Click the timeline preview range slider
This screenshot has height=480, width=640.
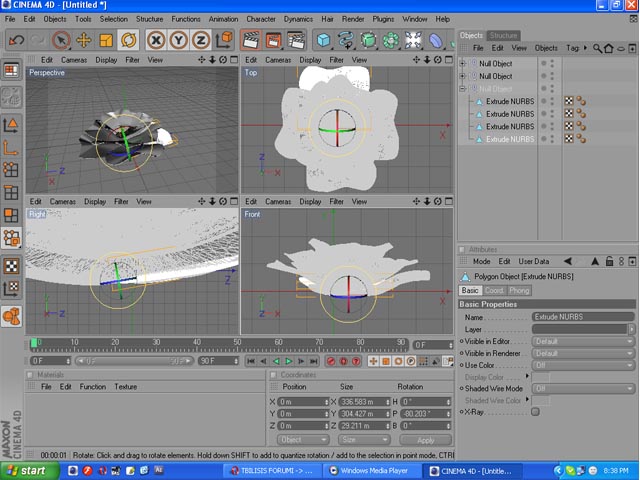[x=133, y=361]
